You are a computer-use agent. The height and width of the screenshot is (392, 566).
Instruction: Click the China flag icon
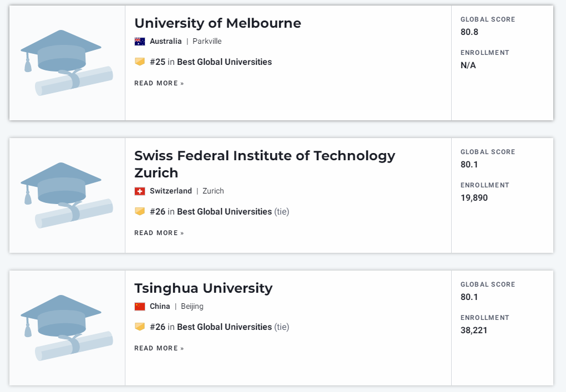(x=140, y=307)
